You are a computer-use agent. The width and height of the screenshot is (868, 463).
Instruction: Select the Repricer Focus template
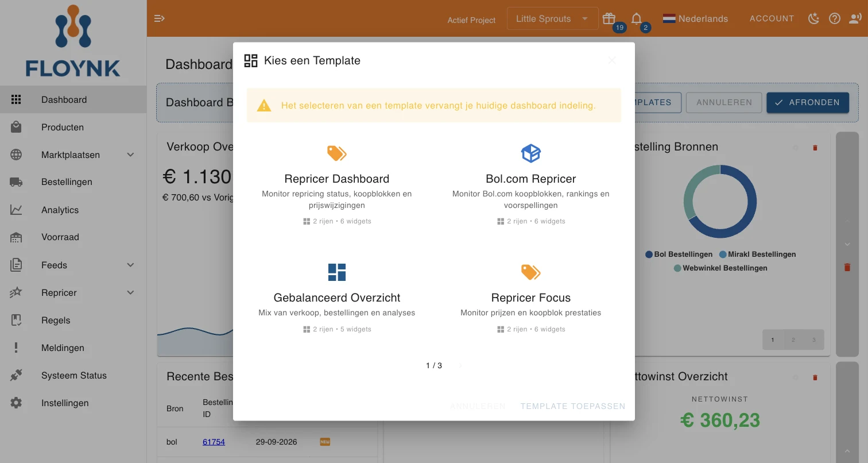[x=531, y=298]
